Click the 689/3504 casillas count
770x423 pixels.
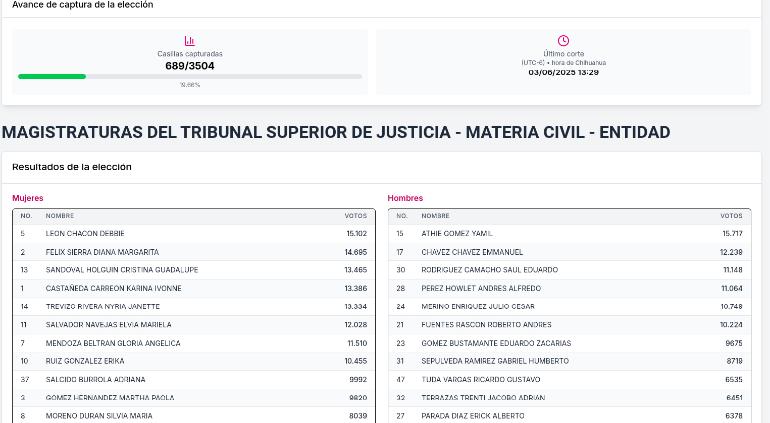pyautogui.click(x=189, y=66)
